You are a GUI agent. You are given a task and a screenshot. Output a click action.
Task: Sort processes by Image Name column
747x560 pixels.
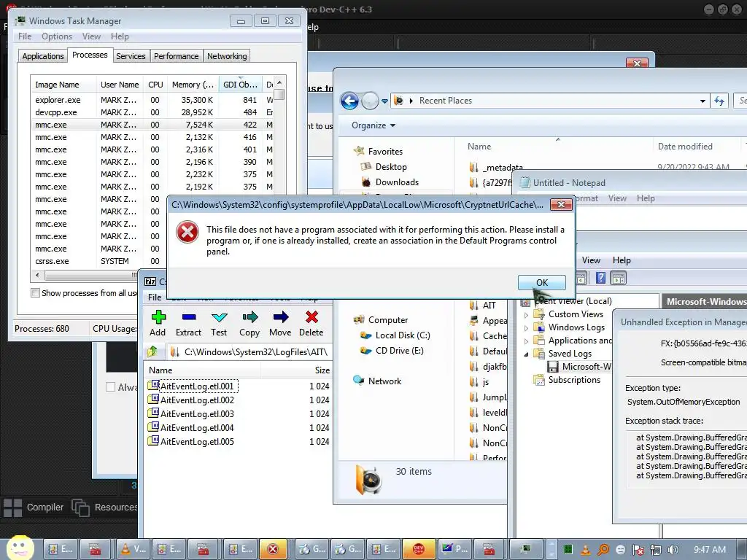coord(63,85)
